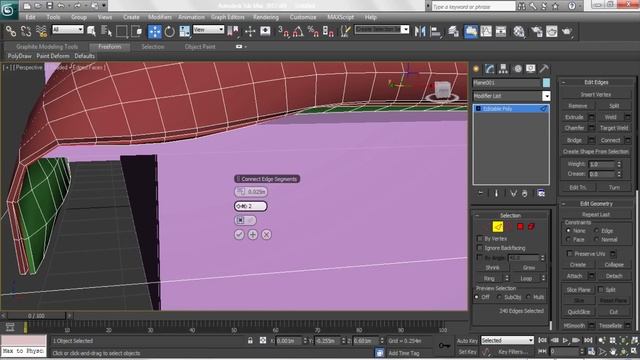Screen dimensions: 640x360
Task: Click the Bind to Space Warp icon
Action: [x=41, y=31]
